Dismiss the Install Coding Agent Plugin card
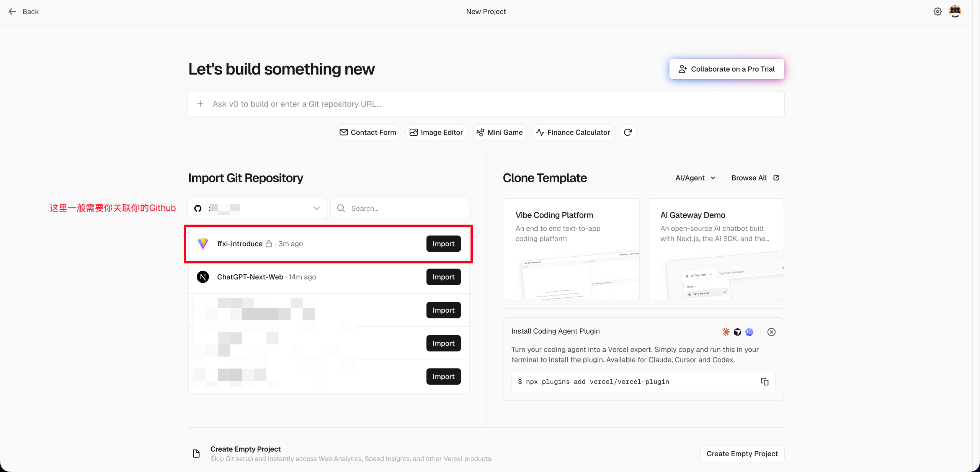This screenshot has height=472, width=980. (771, 332)
